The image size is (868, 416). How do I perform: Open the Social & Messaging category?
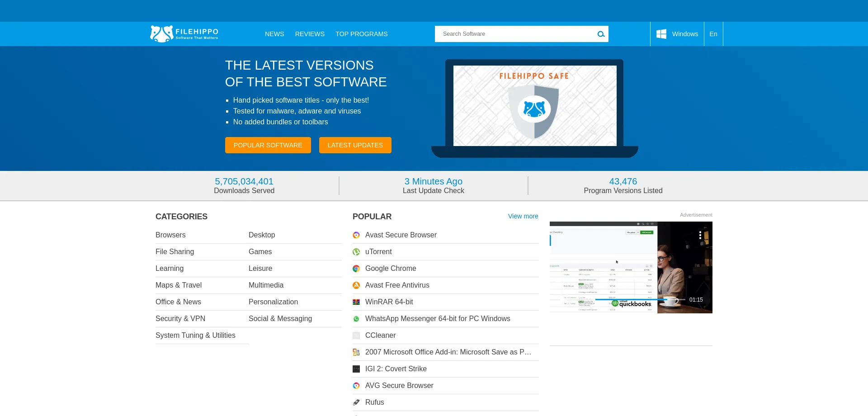280,319
